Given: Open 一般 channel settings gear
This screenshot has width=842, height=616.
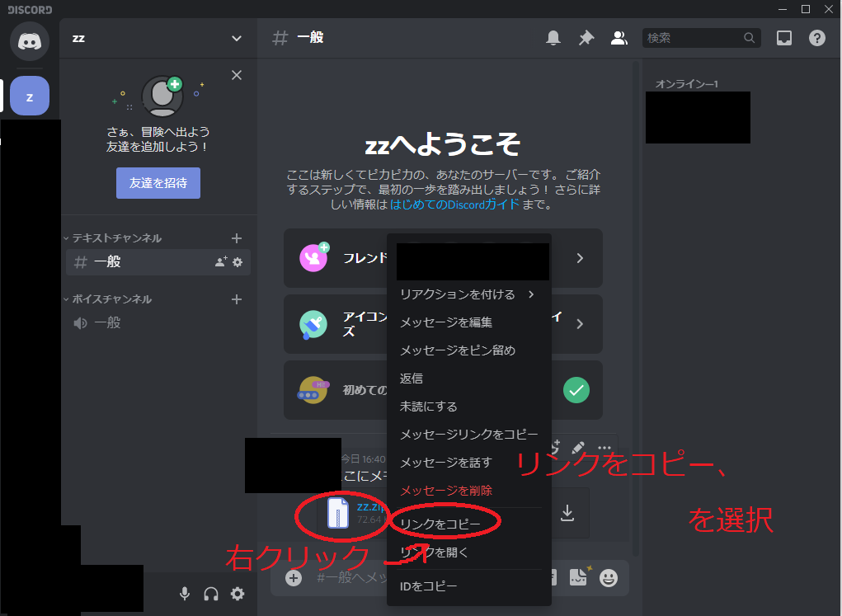Looking at the screenshot, I should 238,262.
